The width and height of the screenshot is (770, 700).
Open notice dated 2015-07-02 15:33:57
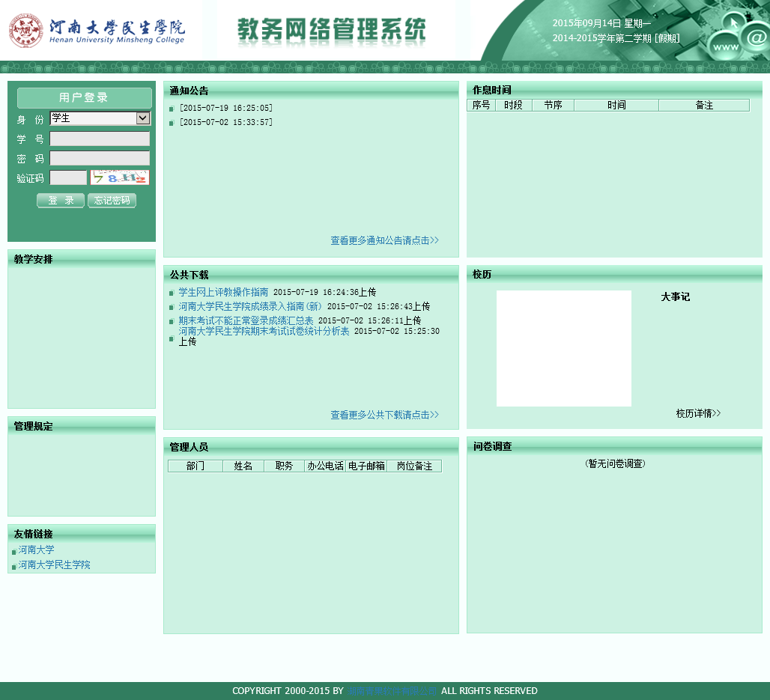point(226,122)
